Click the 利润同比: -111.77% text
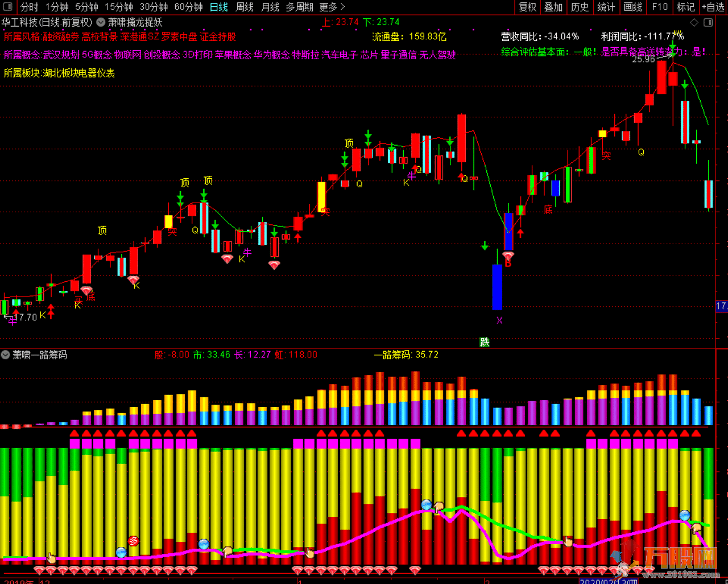This screenshot has height=584, width=728. 643,36
